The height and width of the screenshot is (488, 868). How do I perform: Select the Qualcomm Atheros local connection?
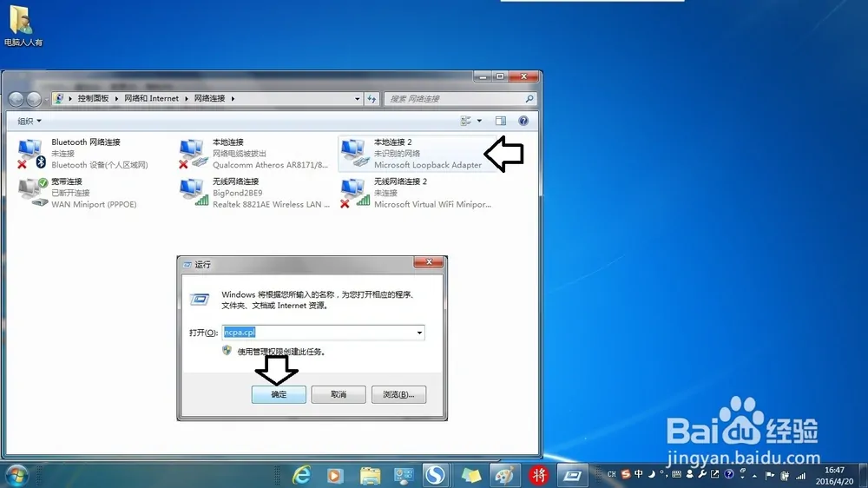pyautogui.click(x=193, y=153)
